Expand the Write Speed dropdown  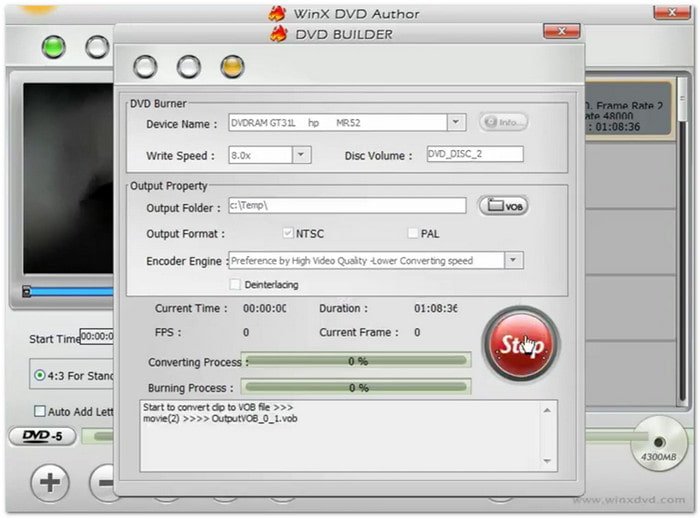click(301, 155)
